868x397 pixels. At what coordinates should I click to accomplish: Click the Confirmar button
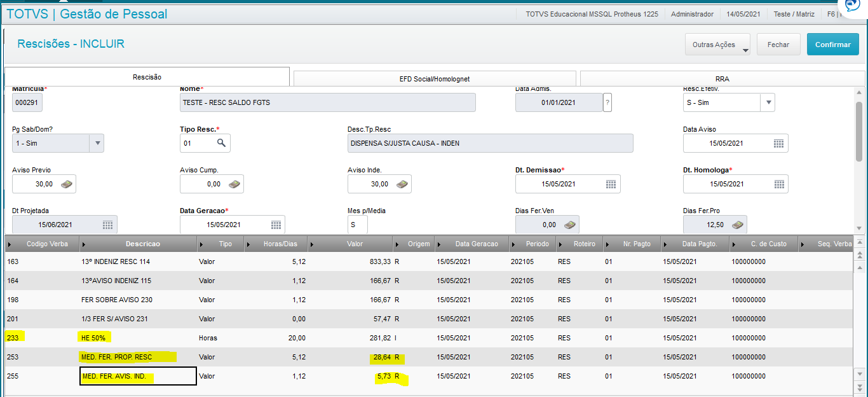point(832,45)
